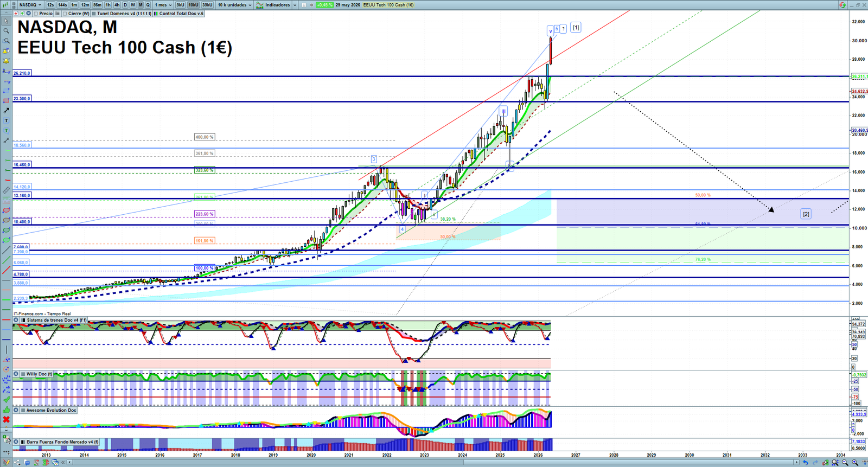Open Control Total Doc v.6 indicator label

(181, 14)
